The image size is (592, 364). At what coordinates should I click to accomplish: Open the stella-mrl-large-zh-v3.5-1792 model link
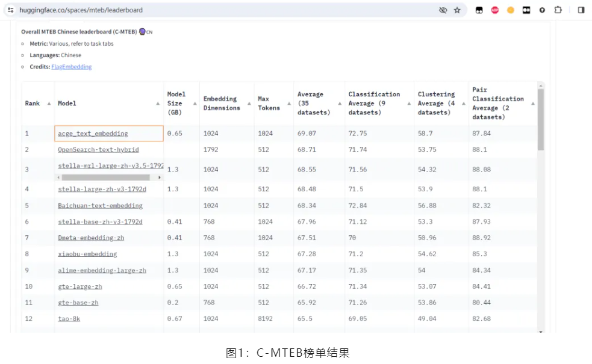111,165
